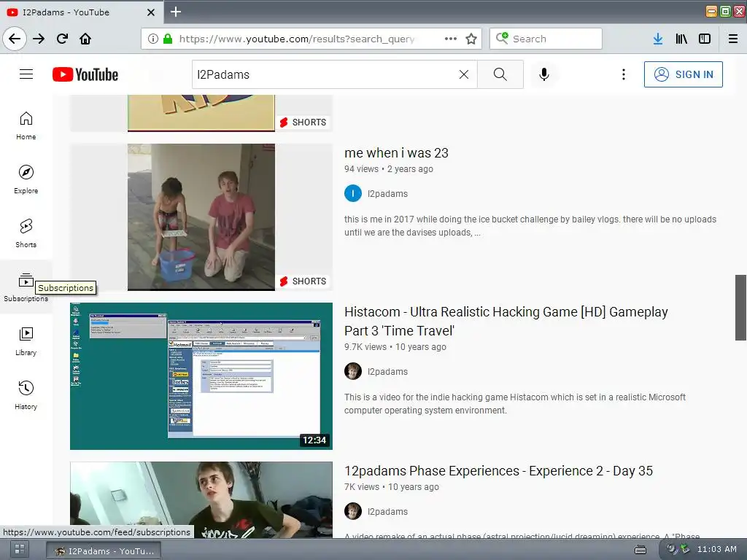Close the I2Padams - YouTube tab
The width and height of the screenshot is (747, 560).
coord(151,12)
